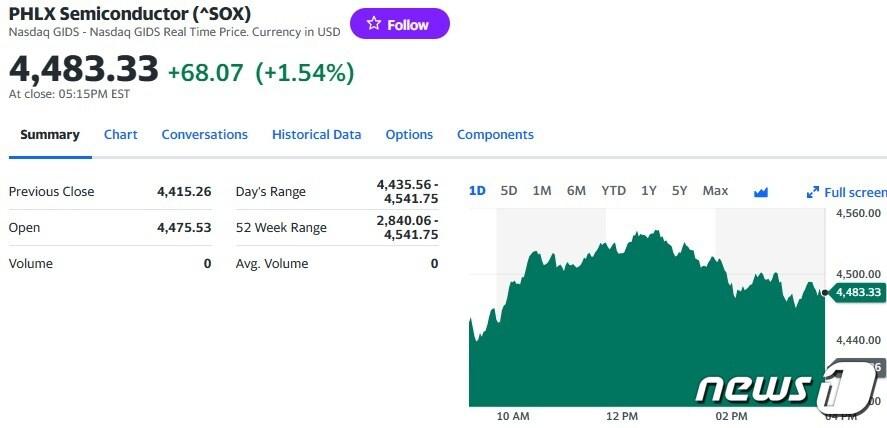Click the Full screen link

pyautogui.click(x=854, y=192)
